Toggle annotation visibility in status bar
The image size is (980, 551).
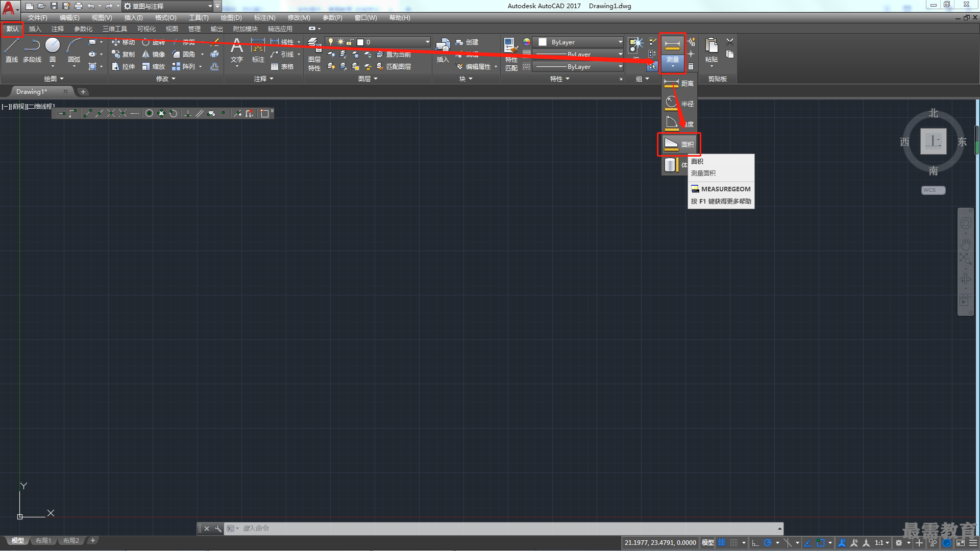(x=842, y=543)
